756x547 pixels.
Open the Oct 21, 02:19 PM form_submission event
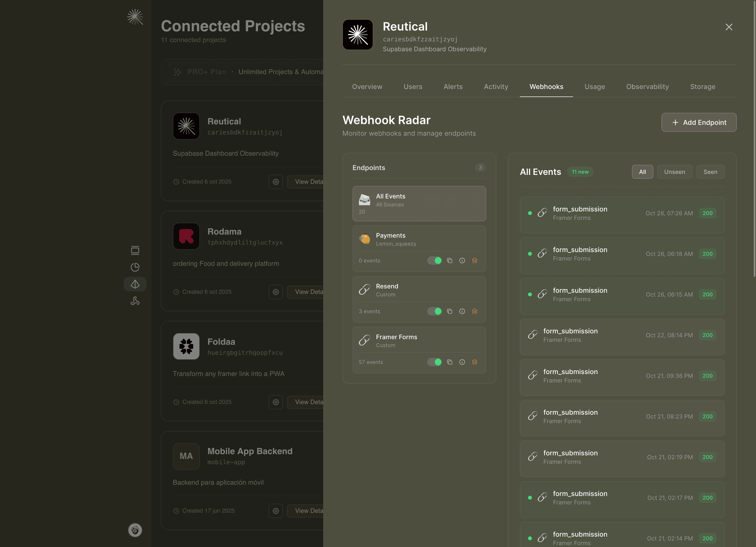pos(622,459)
